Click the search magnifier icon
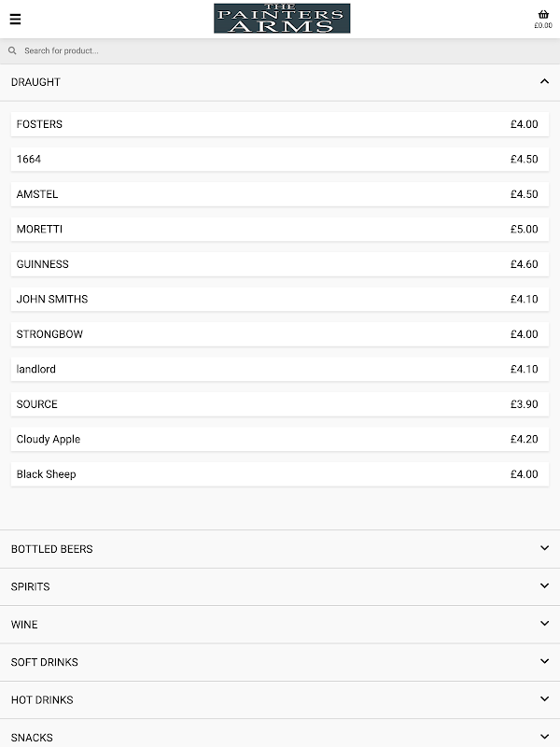Image resolution: width=560 pixels, height=747 pixels. point(12,51)
